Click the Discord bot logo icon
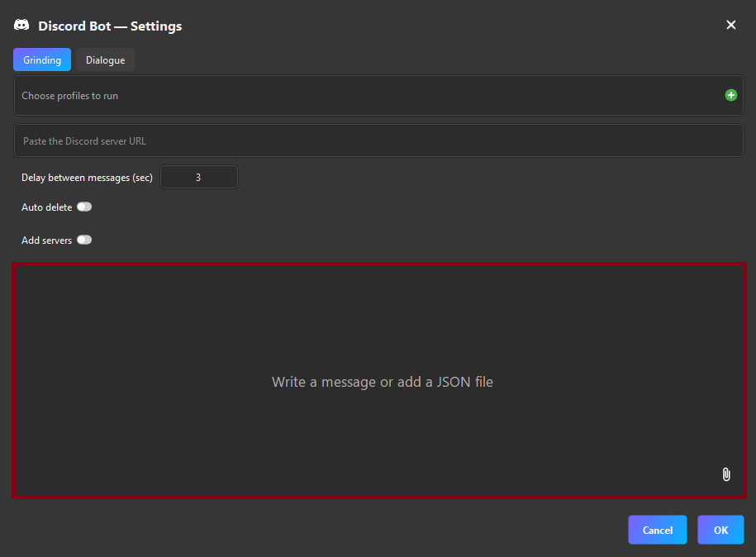The width and height of the screenshot is (756, 557). [21, 25]
